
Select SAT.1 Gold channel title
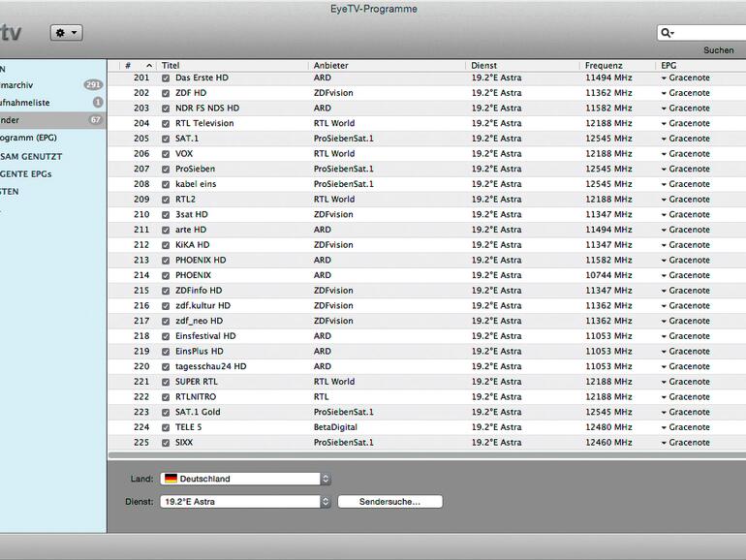(x=198, y=412)
